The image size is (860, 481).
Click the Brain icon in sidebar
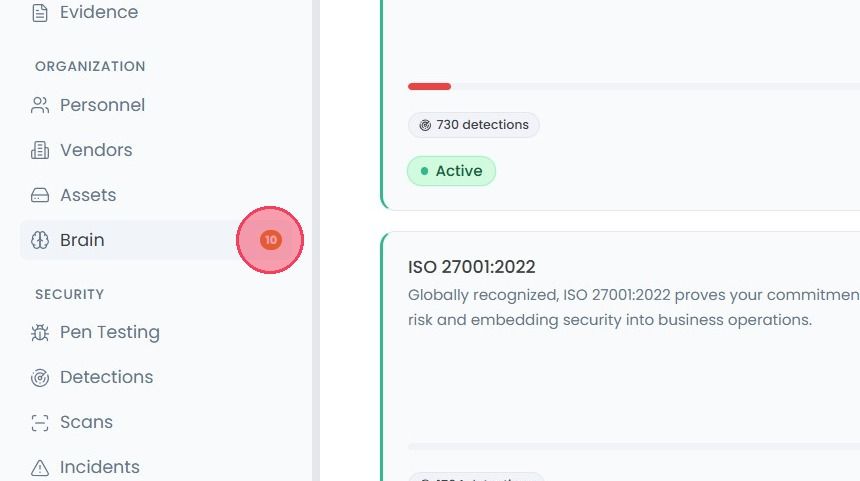click(40, 240)
